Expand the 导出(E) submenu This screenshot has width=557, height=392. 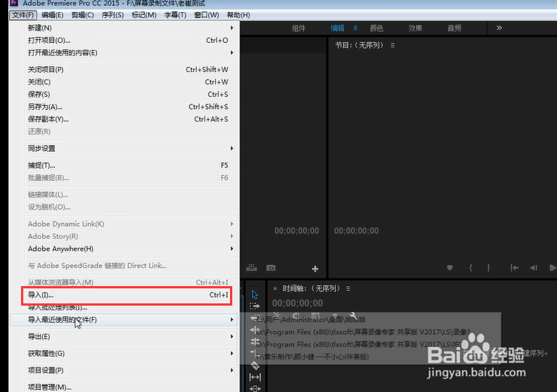click(232, 336)
